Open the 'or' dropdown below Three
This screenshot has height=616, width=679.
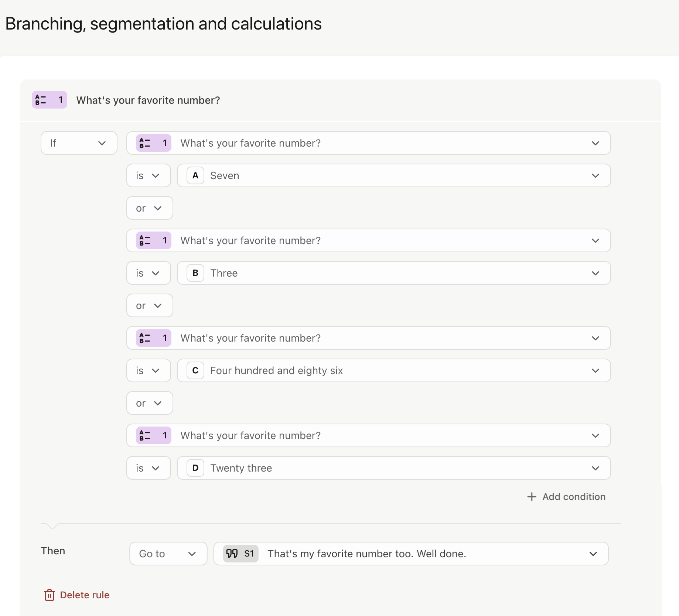[x=150, y=305]
